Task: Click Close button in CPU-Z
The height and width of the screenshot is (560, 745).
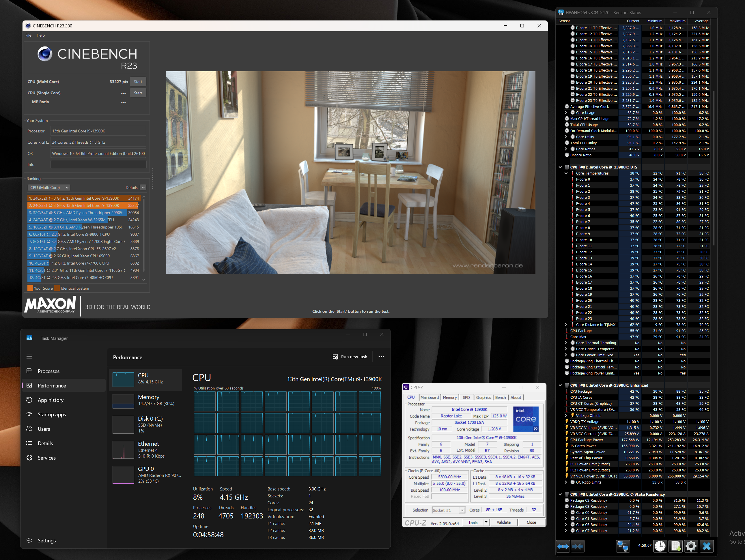Action: [x=531, y=522]
